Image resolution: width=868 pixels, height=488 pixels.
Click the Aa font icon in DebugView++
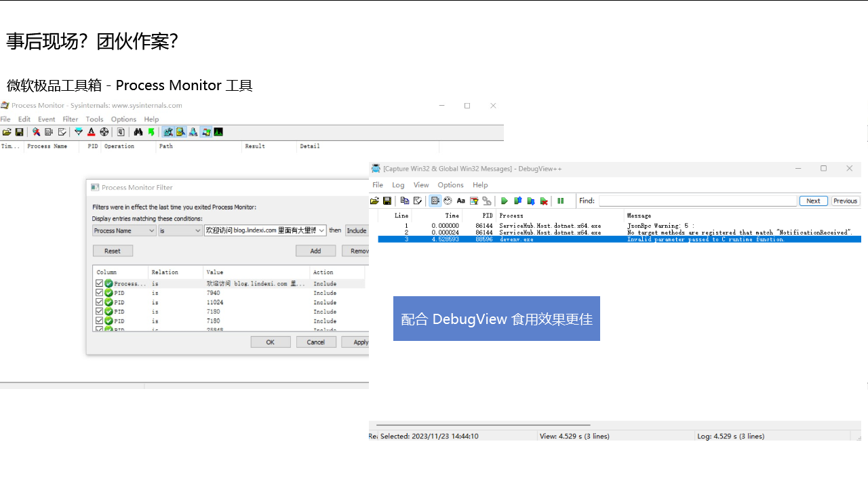tap(461, 201)
